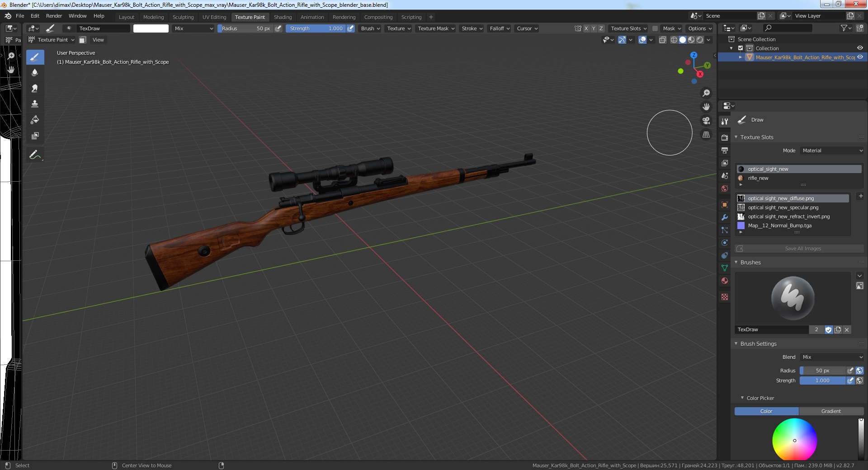The image size is (868, 470).
Task: Open Texture properties tab
Action: [725, 297]
